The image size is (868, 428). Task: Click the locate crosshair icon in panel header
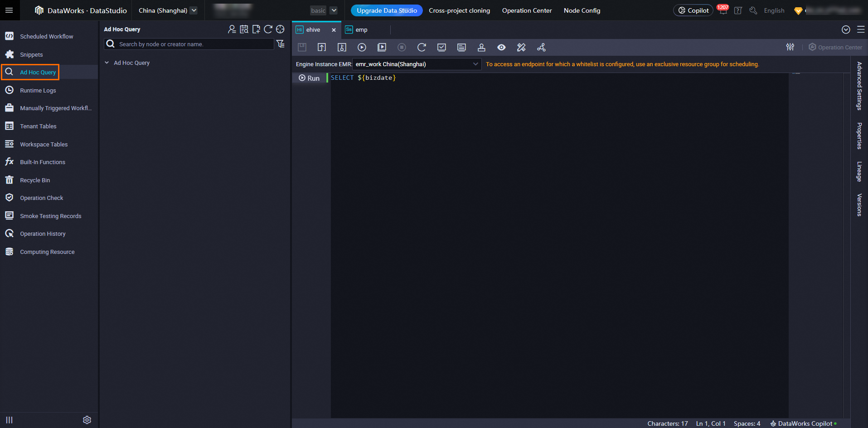pos(280,29)
